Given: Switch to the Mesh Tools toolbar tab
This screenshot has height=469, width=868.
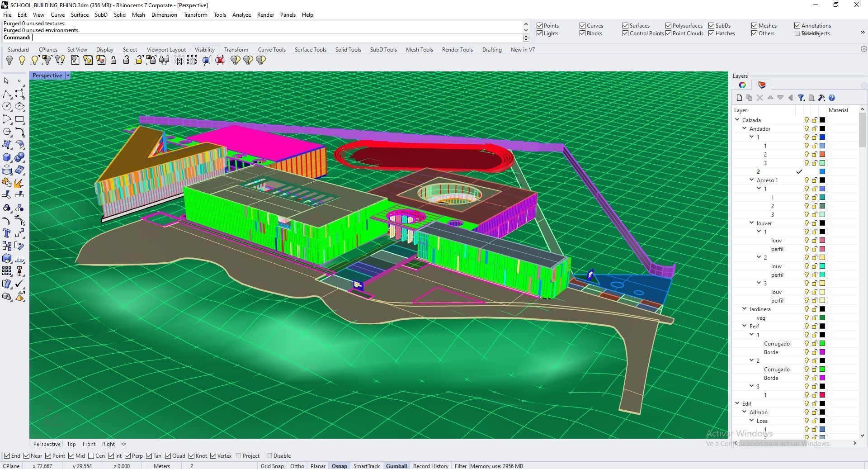Looking at the screenshot, I should [419, 50].
